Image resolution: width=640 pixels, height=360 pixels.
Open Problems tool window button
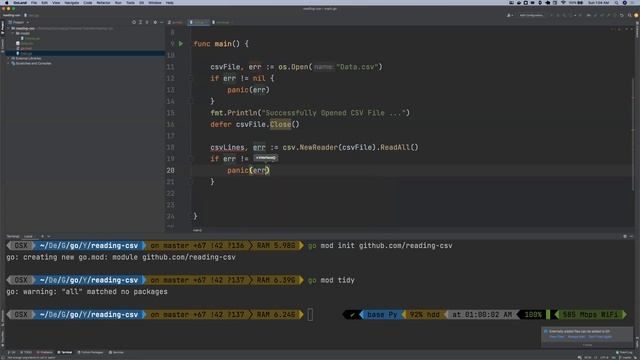[44, 352]
